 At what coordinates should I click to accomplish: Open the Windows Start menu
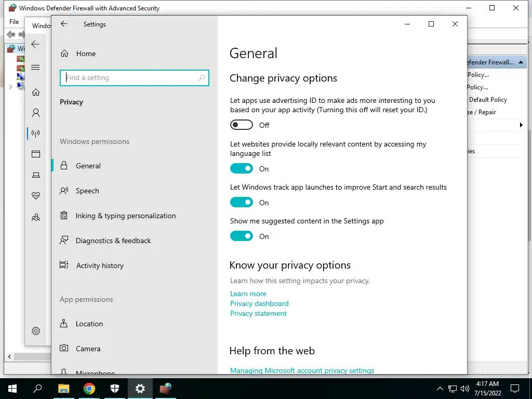click(12, 389)
